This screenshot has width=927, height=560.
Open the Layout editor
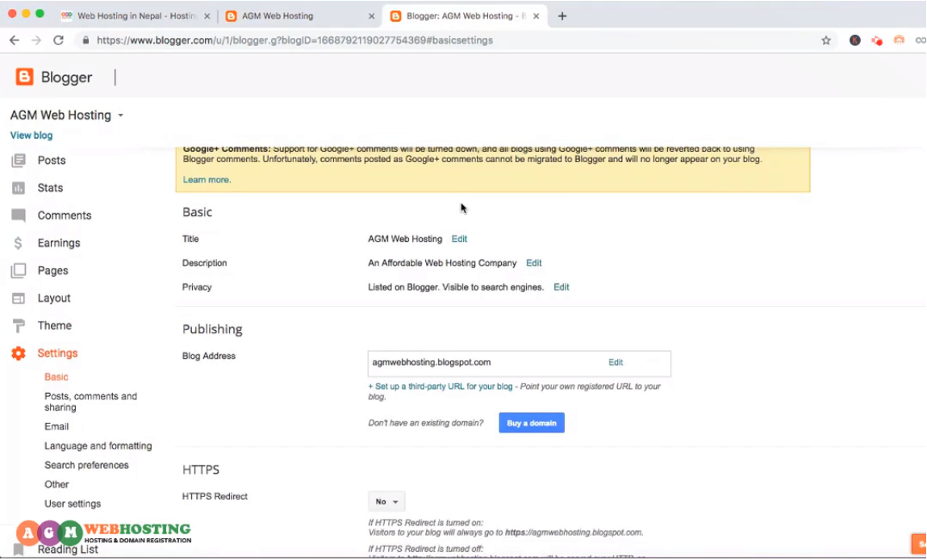[53, 298]
